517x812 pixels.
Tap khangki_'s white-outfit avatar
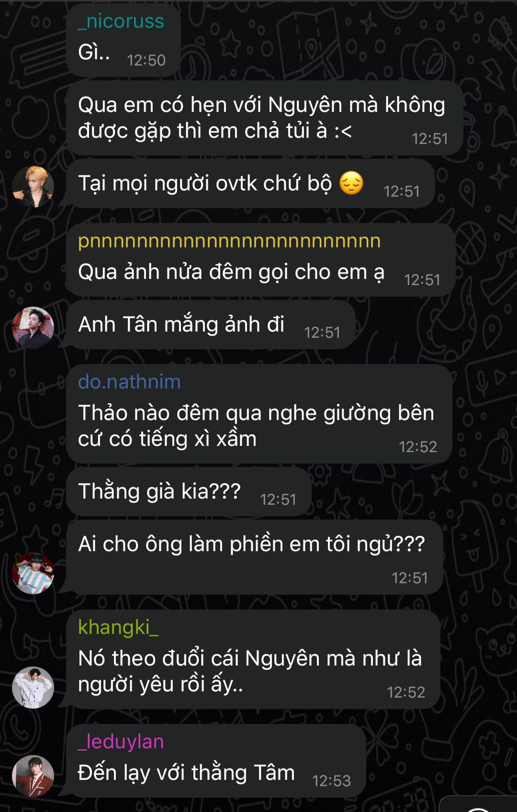[x=33, y=687]
